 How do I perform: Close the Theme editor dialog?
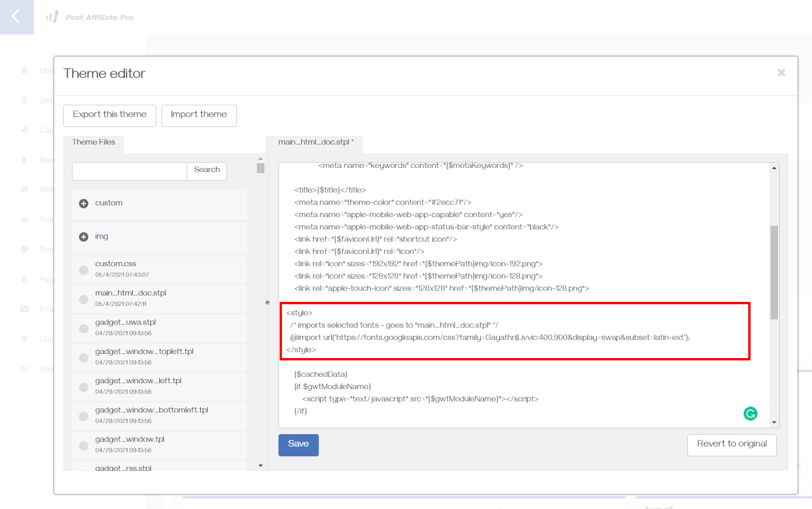[782, 73]
